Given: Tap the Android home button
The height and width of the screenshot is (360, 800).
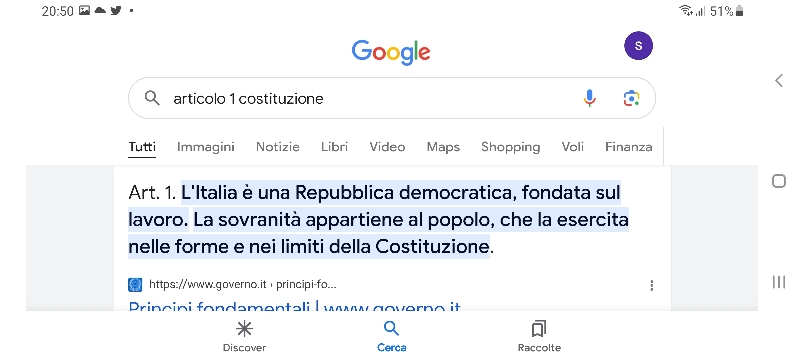Looking at the screenshot, I should (x=779, y=181).
